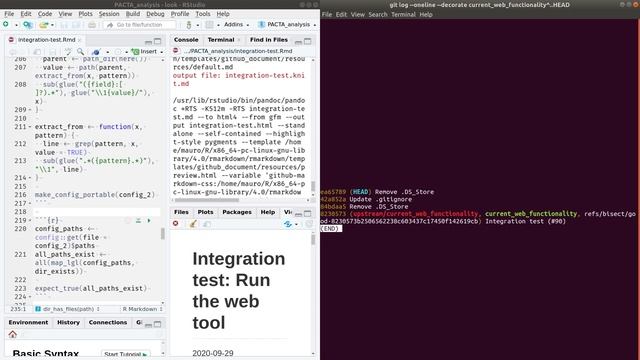Image resolution: width=640 pixels, height=360 pixels.
Task: Click the version control Git icon
Action: click(x=189, y=25)
